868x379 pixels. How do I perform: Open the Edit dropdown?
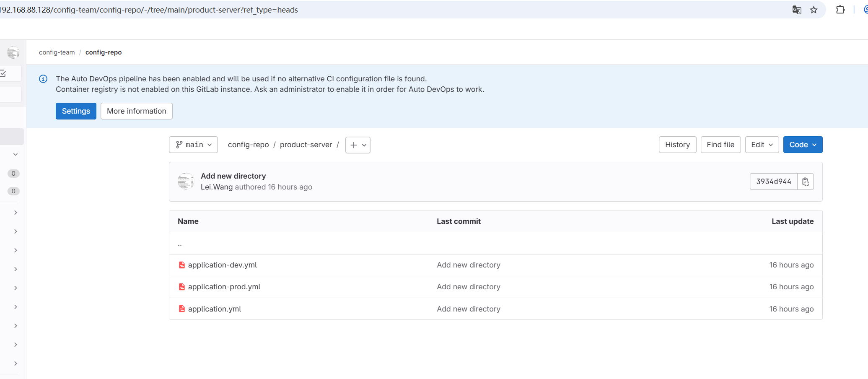tap(762, 145)
